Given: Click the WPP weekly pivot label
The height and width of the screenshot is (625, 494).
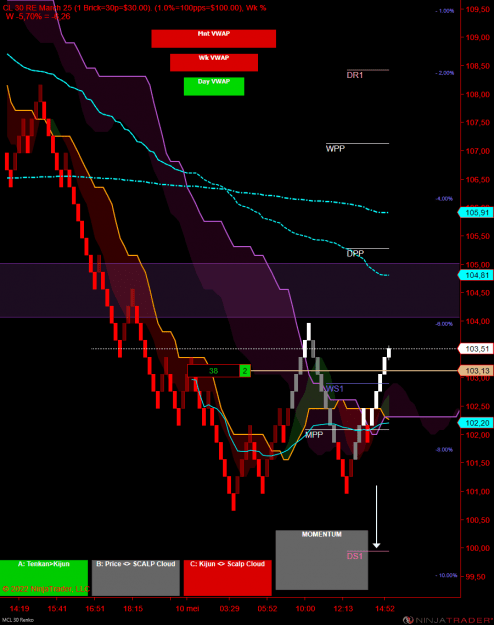Looking at the screenshot, I should (x=335, y=149).
